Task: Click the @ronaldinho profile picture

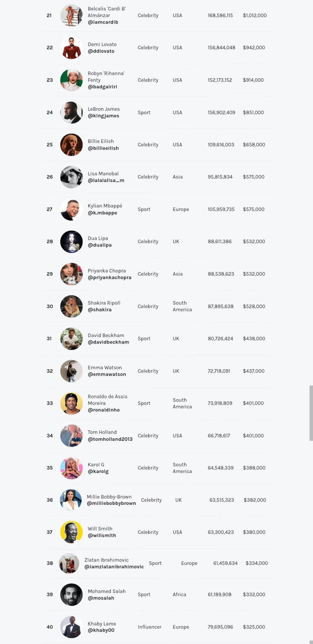Action: tap(71, 403)
